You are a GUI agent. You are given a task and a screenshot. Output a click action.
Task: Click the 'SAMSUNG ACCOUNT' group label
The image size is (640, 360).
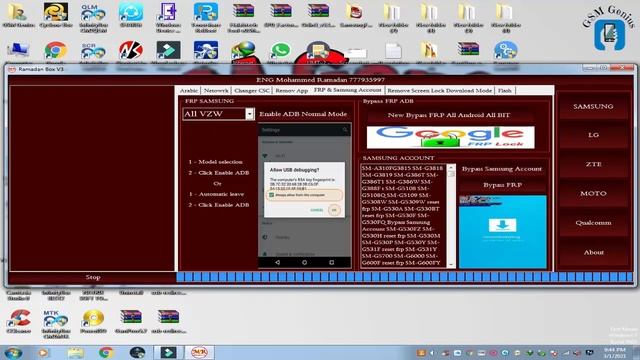click(x=398, y=158)
